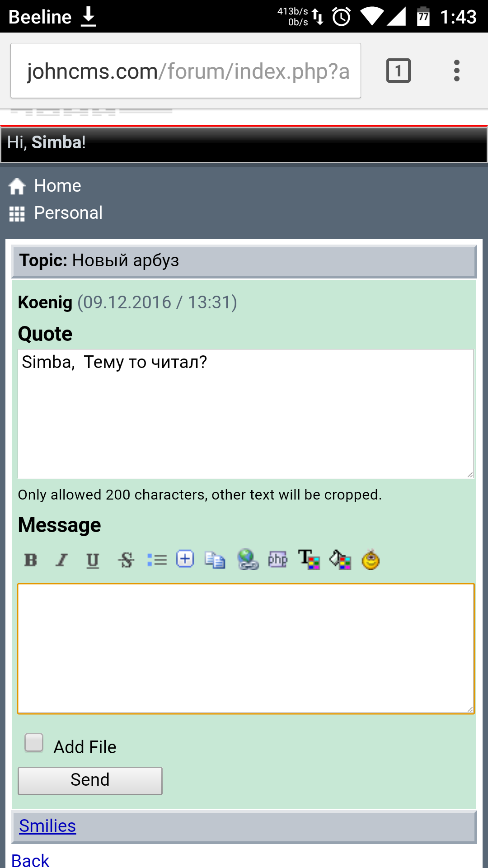The image size is (488, 868).
Task: Apply strikethrough formatting
Action: click(126, 560)
